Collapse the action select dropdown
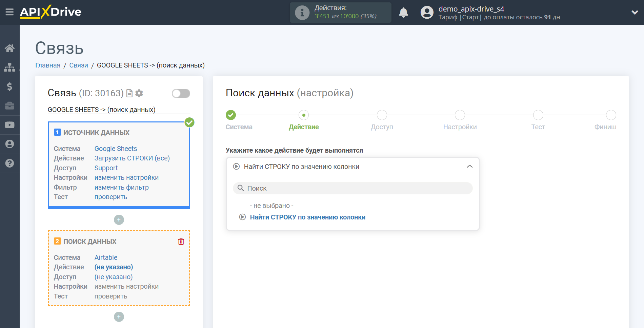644x328 pixels. pyautogui.click(x=469, y=166)
